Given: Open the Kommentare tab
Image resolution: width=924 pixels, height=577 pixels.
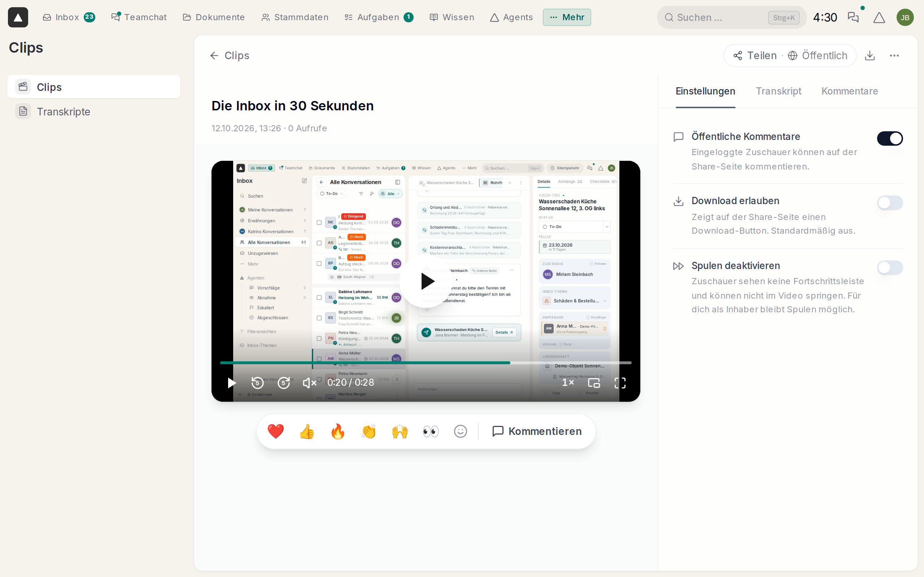Looking at the screenshot, I should point(850,91).
